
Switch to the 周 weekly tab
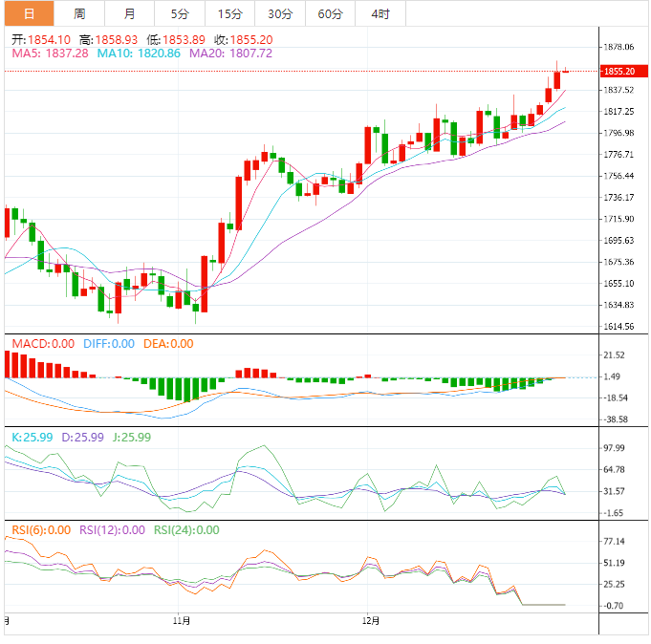click(x=79, y=13)
